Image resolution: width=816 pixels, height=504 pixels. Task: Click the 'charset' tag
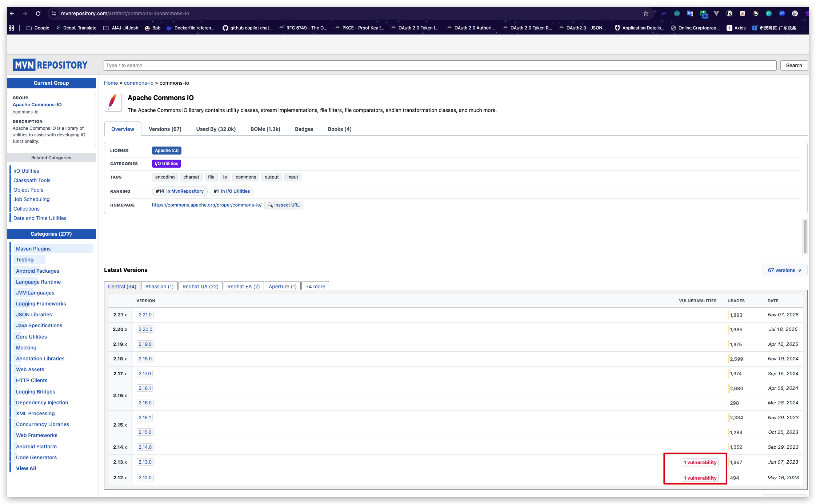pos(191,177)
